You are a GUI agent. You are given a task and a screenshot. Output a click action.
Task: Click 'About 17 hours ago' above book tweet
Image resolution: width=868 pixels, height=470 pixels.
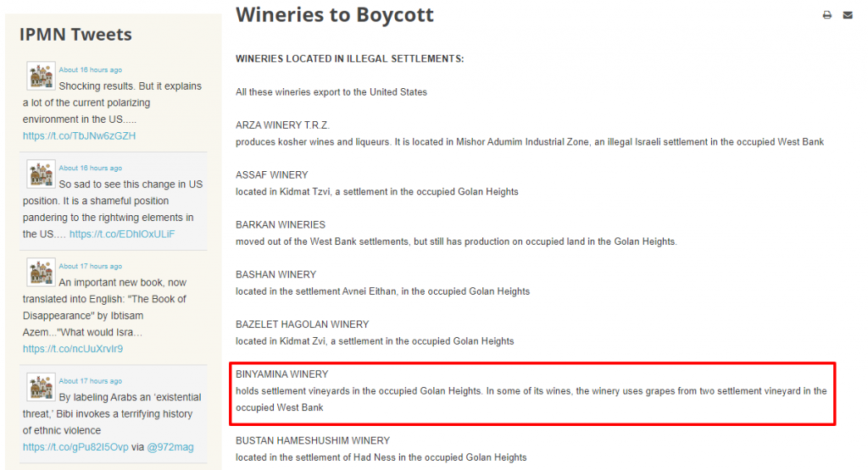click(x=90, y=267)
